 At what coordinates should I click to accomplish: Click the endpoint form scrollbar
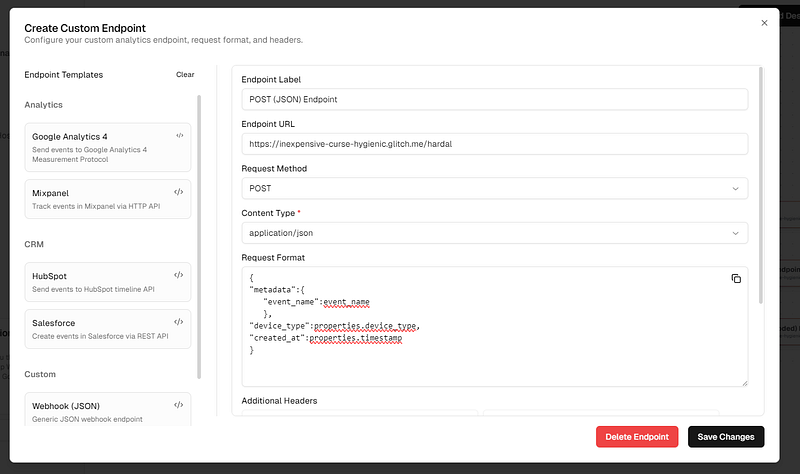pyautogui.click(x=761, y=185)
